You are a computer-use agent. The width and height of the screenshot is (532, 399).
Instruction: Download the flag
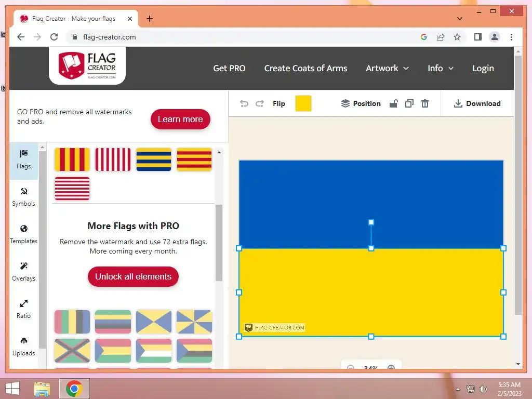tap(477, 103)
